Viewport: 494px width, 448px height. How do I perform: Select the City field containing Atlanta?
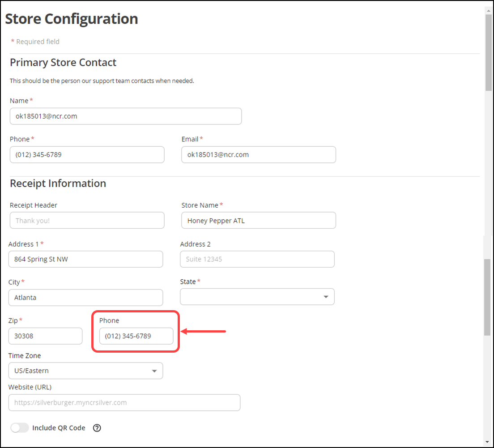(85, 297)
